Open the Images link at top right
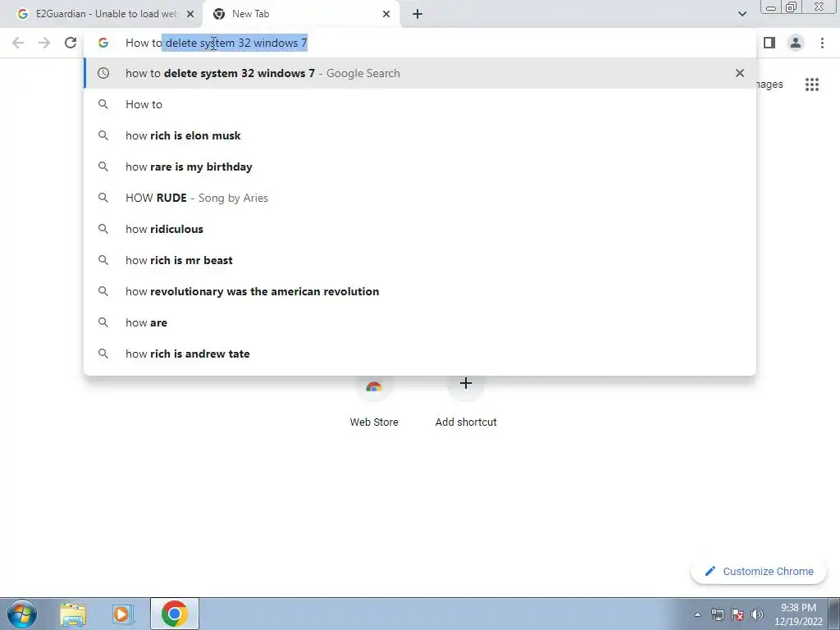The image size is (840, 630). (x=769, y=84)
